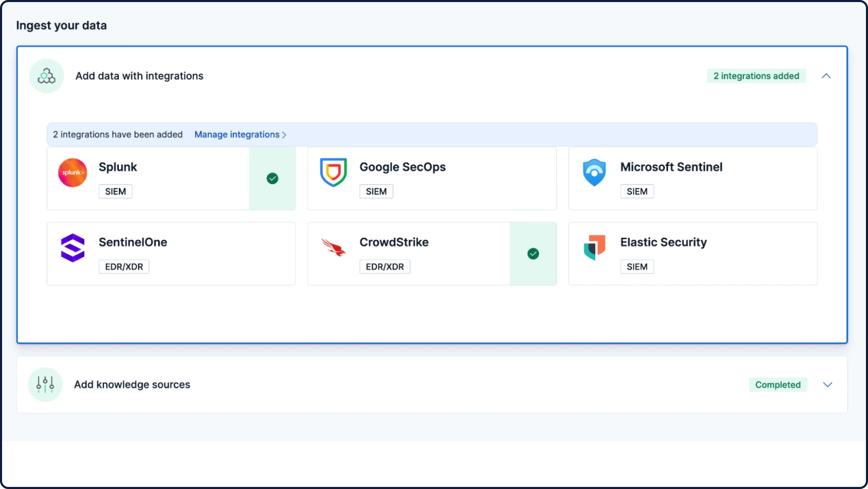Viewport: 868px width, 489px height.
Task: Select the Splunk integration card title
Action: [118, 167]
